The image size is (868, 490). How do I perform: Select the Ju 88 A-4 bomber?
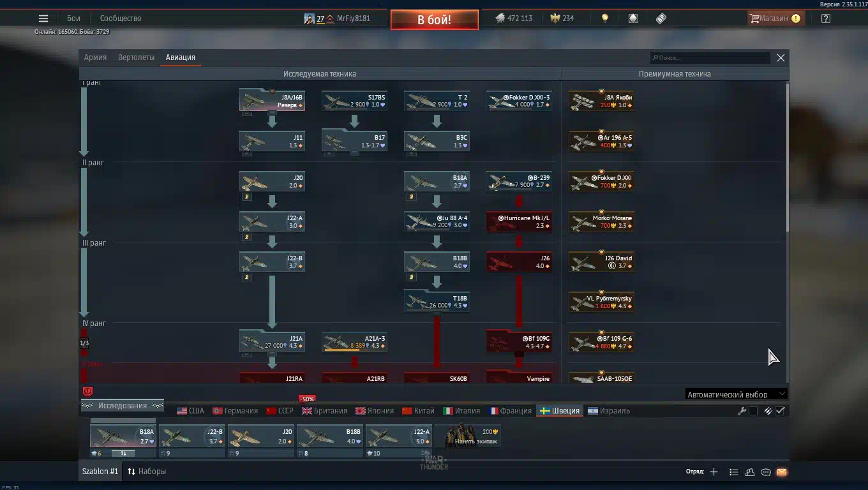437,221
